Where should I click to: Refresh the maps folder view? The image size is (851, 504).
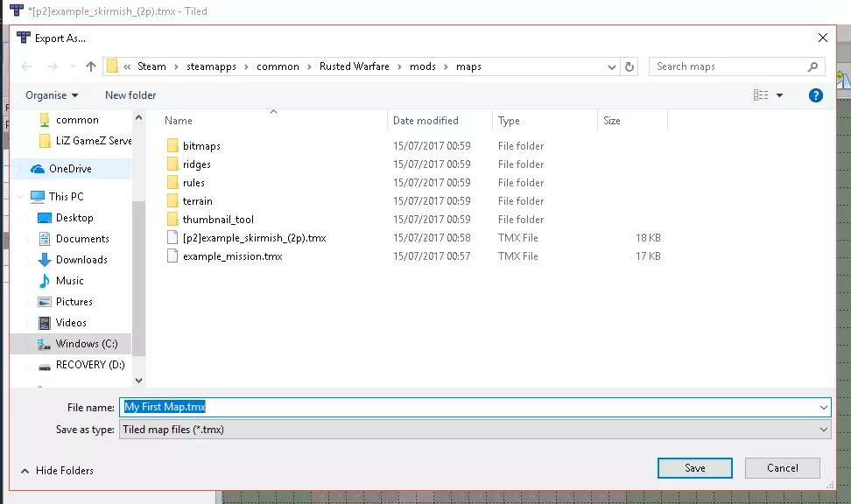(x=629, y=66)
